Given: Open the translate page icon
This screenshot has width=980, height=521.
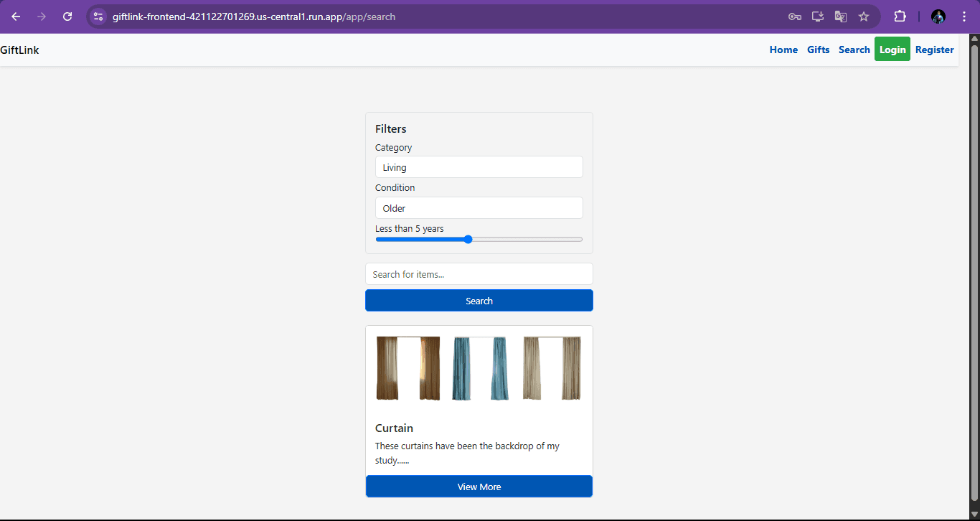Looking at the screenshot, I should (840, 17).
